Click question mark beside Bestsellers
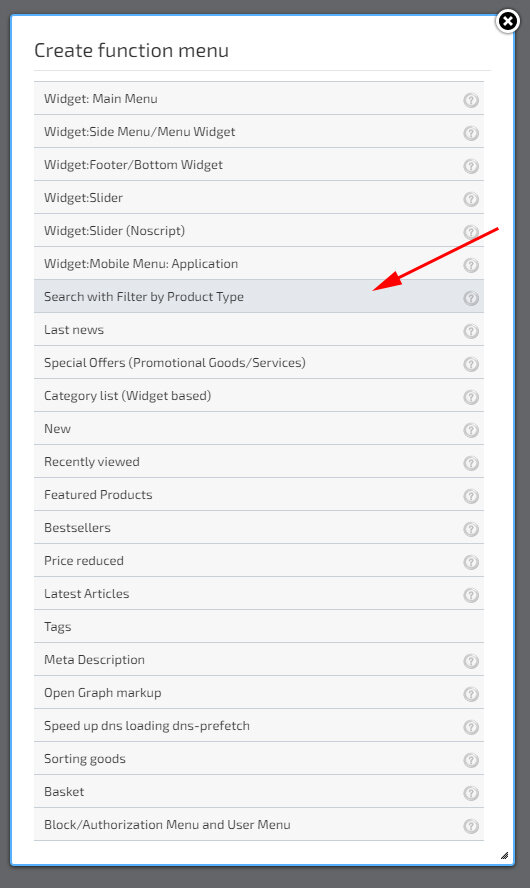The height and width of the screenshot is (888, 530). (471, 529)
